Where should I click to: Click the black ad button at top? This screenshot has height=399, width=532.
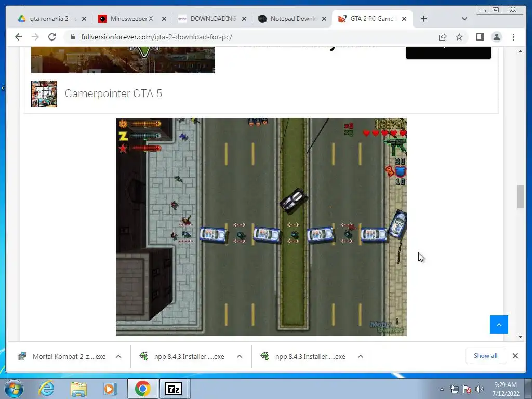[x=448, y=52]
